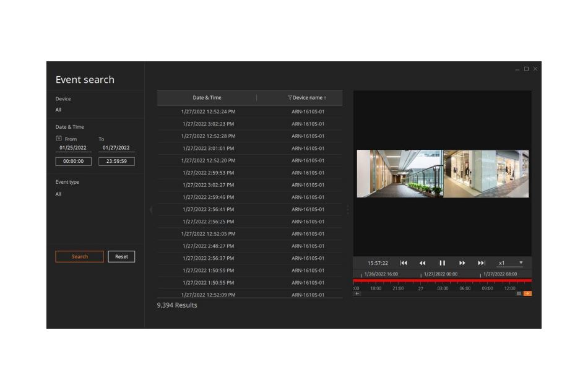588x390 pixels.
Task: Click the filter icon on Device name column
Action: (290, 98)
